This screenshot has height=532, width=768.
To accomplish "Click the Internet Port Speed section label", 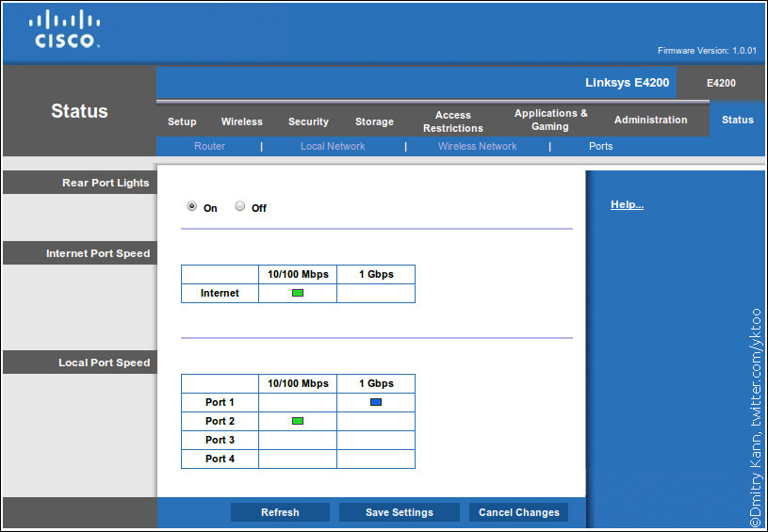I will (98, 253).
